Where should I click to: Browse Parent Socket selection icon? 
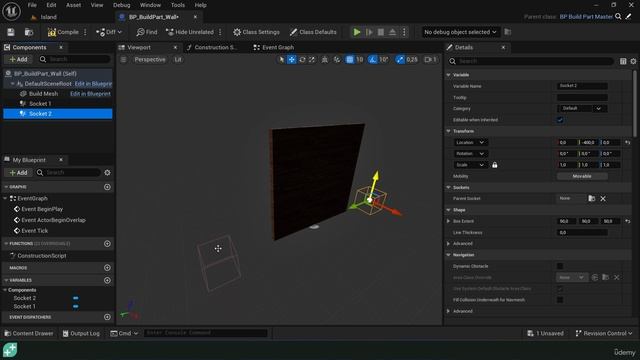pos(591,198)
